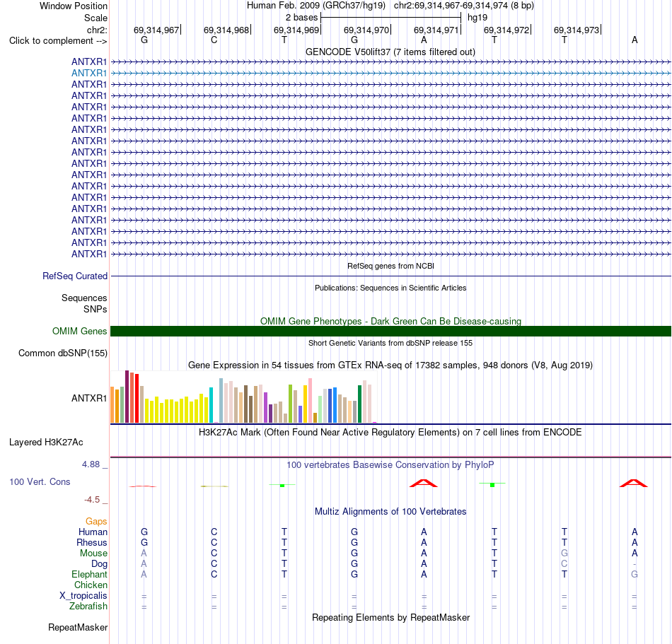Open the OMIM Genes track label
Screen dimensions: 672x644
[x=79, y=331]
